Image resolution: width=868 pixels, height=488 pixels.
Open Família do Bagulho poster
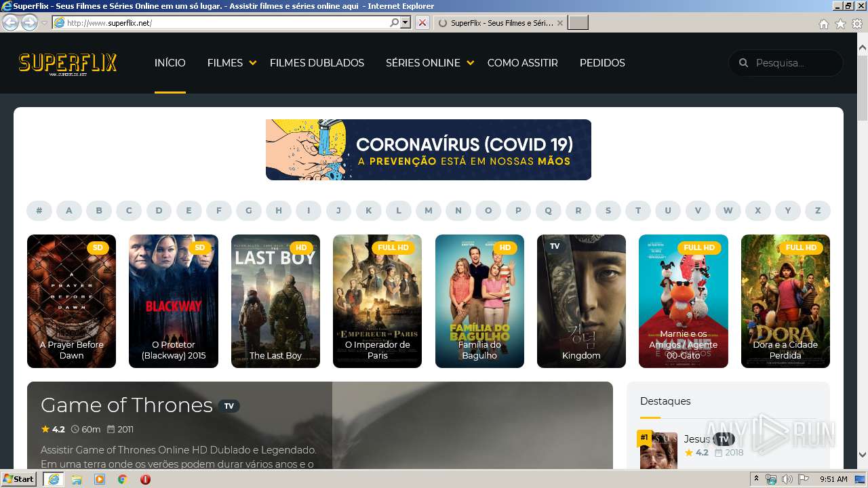point(479,301)
